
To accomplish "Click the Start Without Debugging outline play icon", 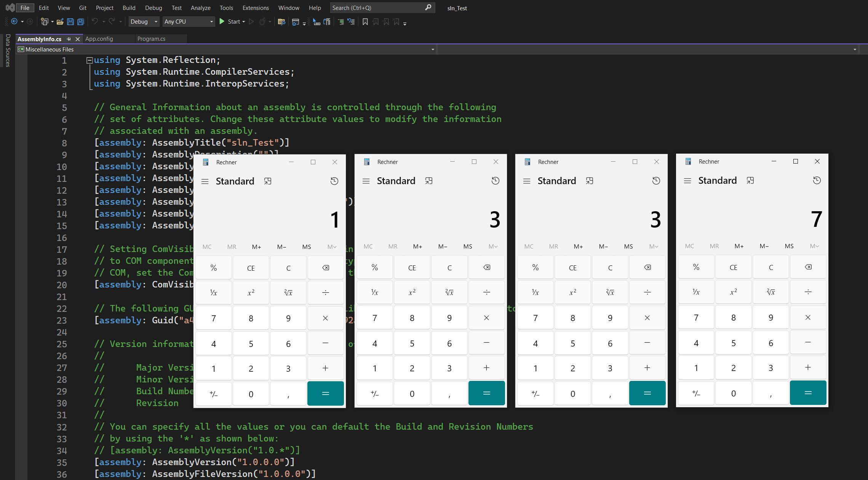I will [251, 22].
